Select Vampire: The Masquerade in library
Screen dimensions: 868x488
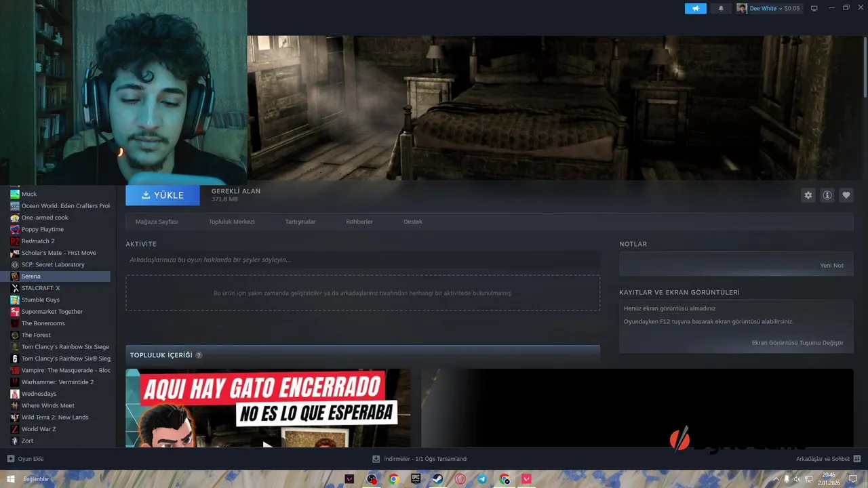click(x=60, y=370)
